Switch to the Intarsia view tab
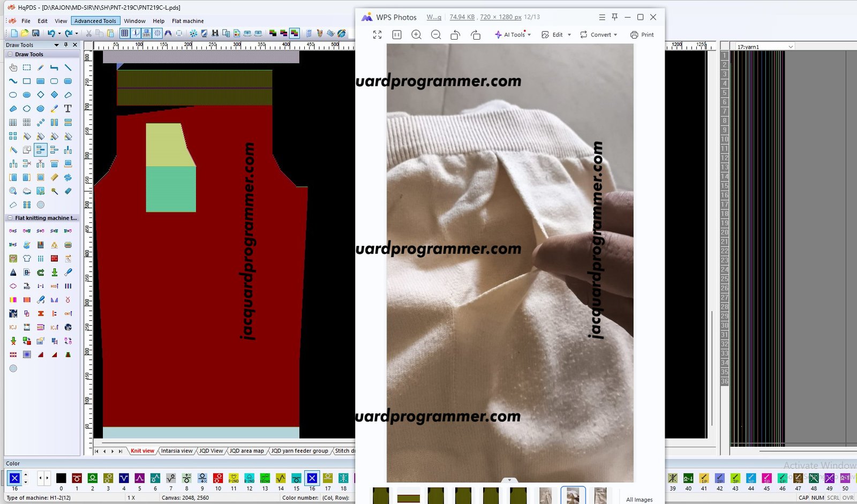 [x=176, y=451]
